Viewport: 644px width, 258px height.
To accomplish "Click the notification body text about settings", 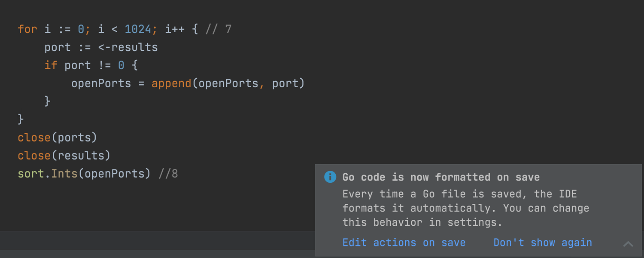I will (x=466, y=208).
